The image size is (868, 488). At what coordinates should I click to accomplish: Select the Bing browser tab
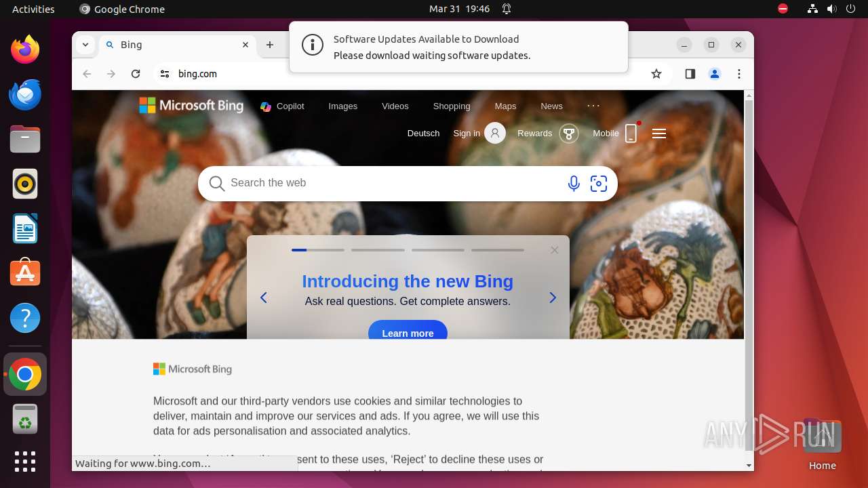pyautogui.click(x=178, y=45)
